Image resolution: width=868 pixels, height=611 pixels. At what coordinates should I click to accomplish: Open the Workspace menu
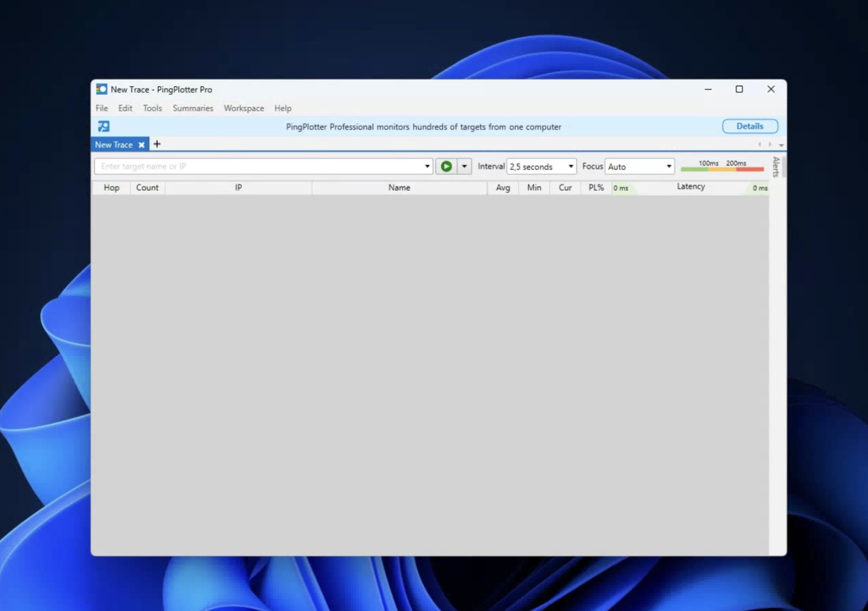pyautogui.click(x=244, y=108)
